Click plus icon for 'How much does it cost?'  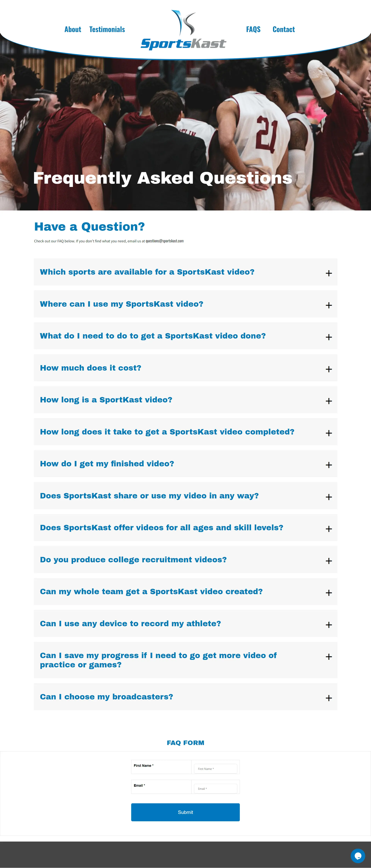tap(329, 369)
